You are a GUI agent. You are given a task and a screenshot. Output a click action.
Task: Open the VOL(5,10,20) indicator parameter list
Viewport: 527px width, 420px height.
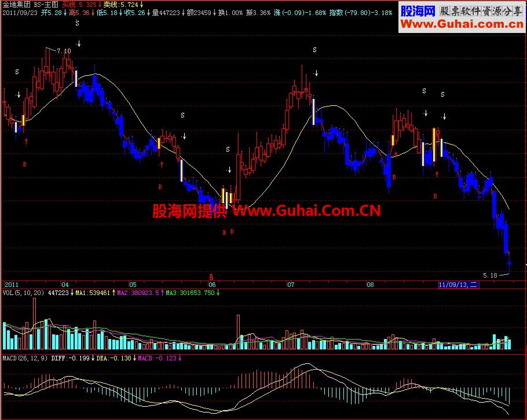23,293
